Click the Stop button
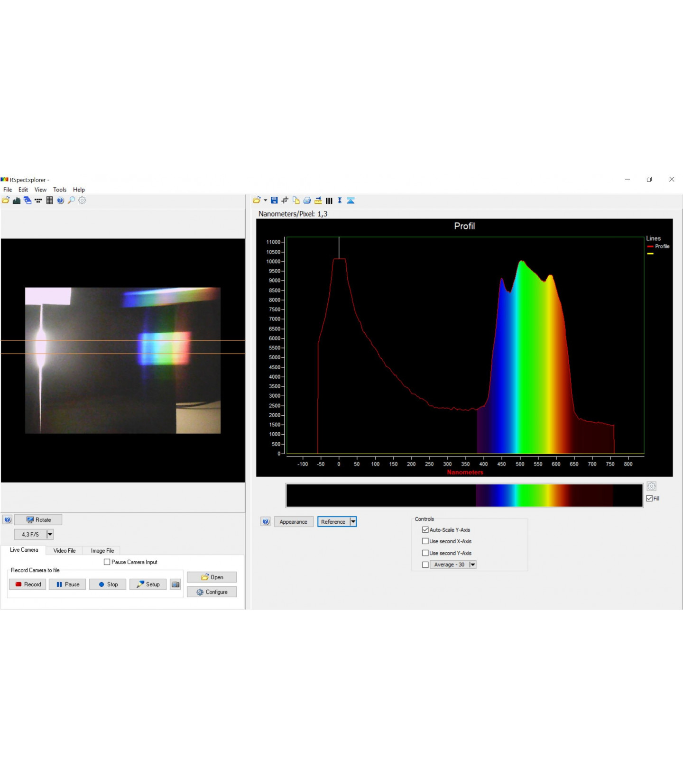Viewport: 683px width, 784px height. click(x=108, y=584)
